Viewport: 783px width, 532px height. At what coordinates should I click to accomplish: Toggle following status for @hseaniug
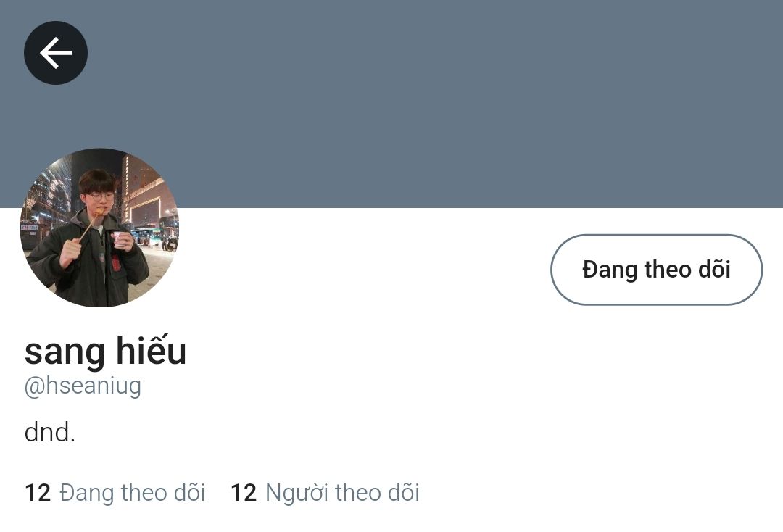point(656,270)
